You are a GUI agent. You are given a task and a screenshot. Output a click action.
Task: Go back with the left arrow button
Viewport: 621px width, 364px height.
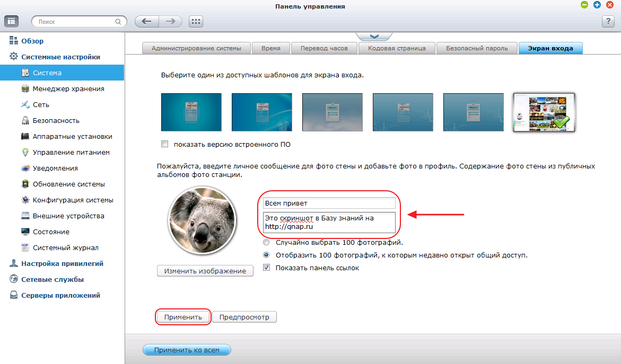[147, 21]
